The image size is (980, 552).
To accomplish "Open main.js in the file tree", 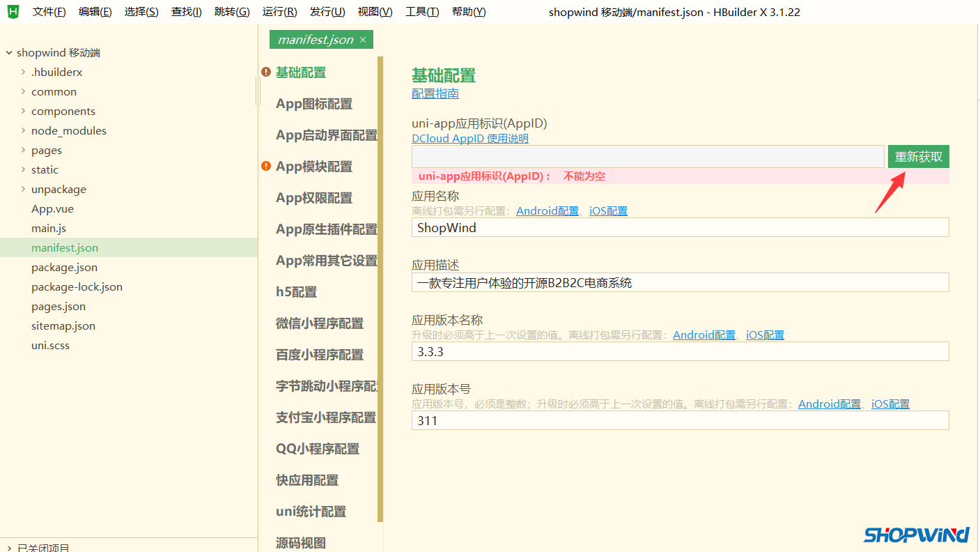I will click(49, 229).
